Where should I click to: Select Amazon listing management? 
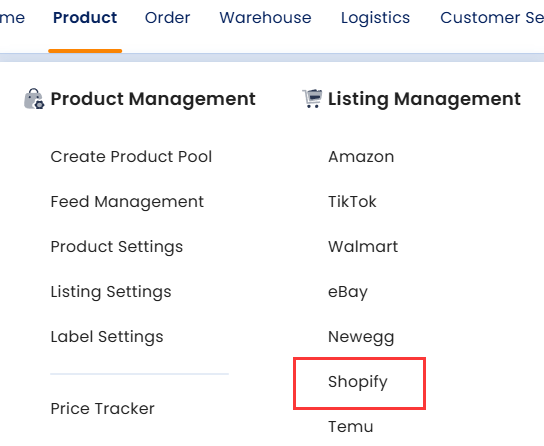(361, 157)
